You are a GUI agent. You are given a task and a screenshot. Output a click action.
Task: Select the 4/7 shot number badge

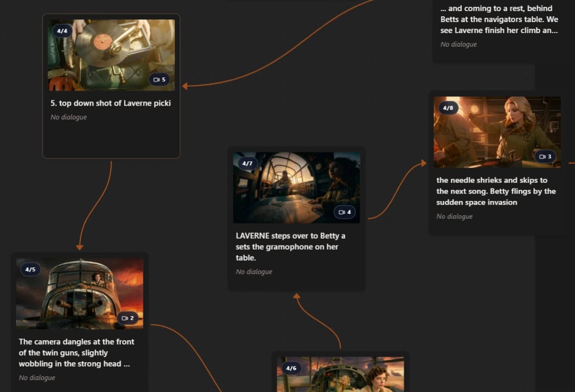point(247,164)
